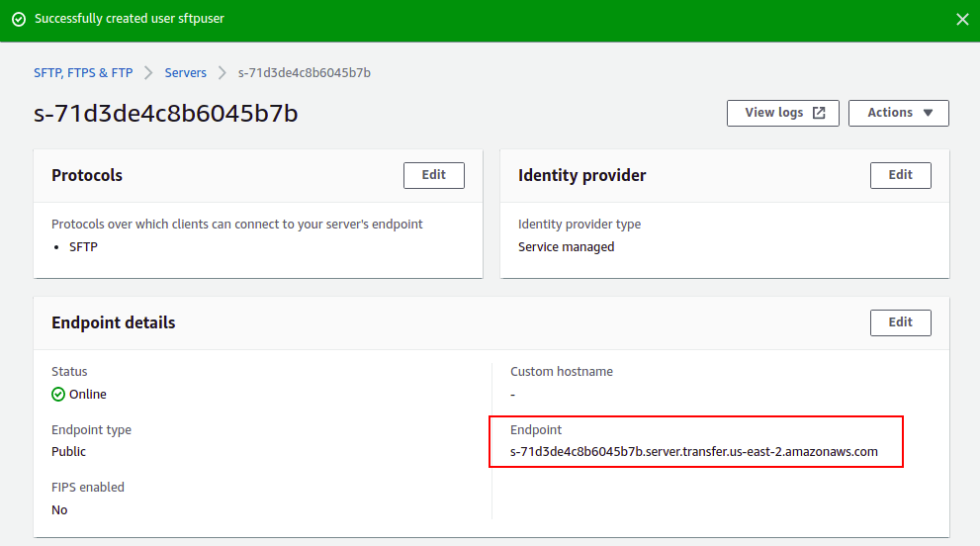The image size is (980, 546).
Task: Select the endpoint hostname value
Action: tap(694, 452)
